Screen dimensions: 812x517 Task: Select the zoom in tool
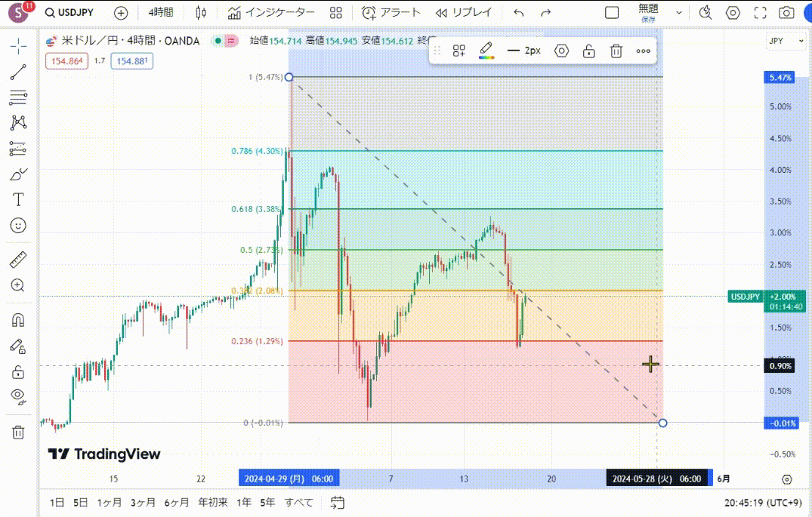[x=18, y=285]
